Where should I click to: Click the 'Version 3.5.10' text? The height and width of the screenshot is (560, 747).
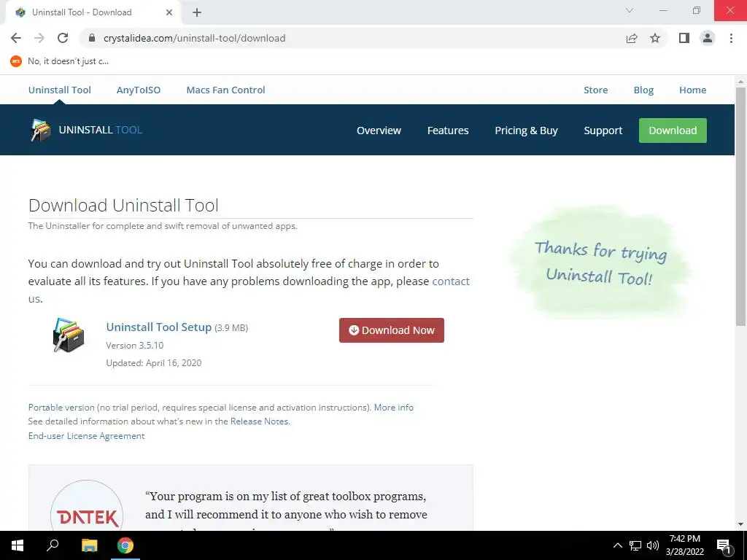(135, 345)
